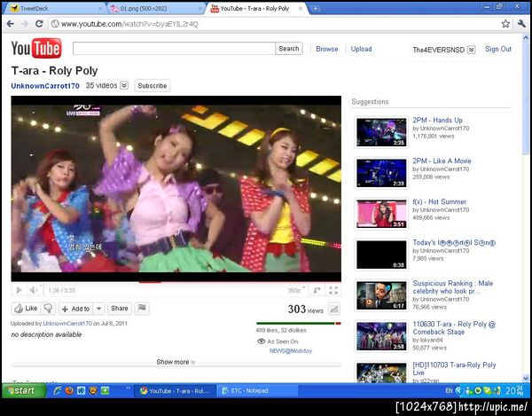The height and width of the screenshot is (416, 532).
Task: Open 2PM - Hands Up suggested video
Action: 437,120
